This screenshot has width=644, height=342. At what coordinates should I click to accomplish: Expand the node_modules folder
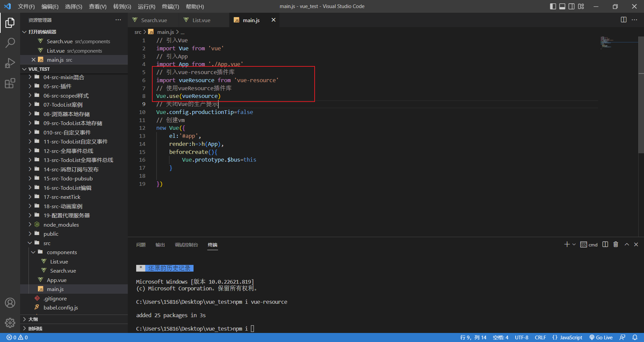(61, 225)
